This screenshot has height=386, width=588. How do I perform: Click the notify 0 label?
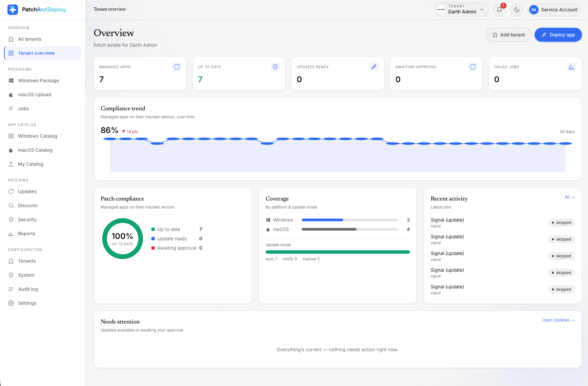(290, 259)
